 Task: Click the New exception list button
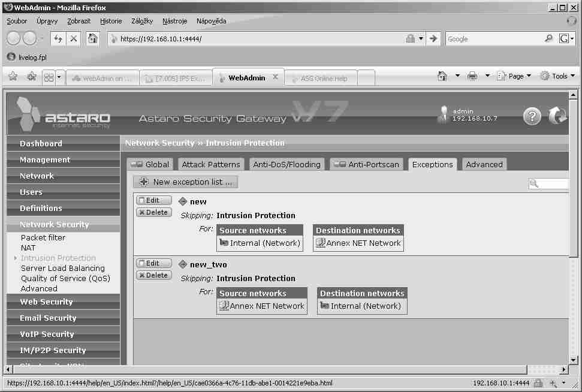click(x=186, y=182)
